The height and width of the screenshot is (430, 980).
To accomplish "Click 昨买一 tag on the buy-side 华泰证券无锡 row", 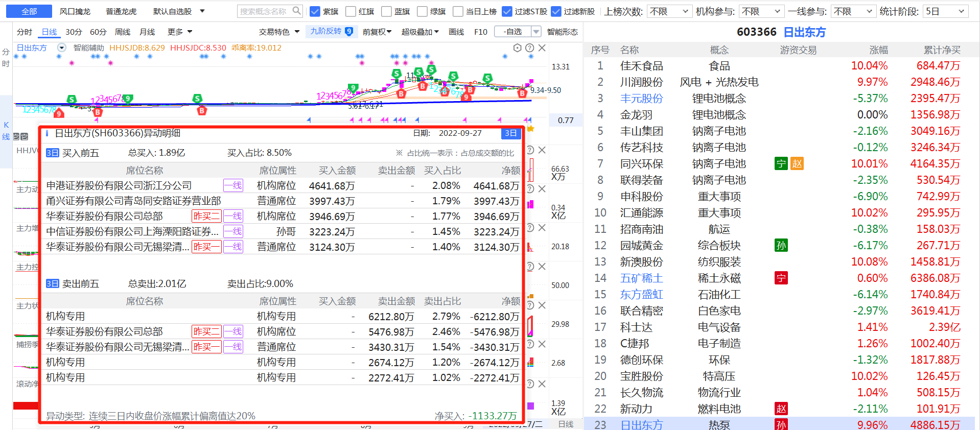I will pyautogui.click(x=206, y=247).
